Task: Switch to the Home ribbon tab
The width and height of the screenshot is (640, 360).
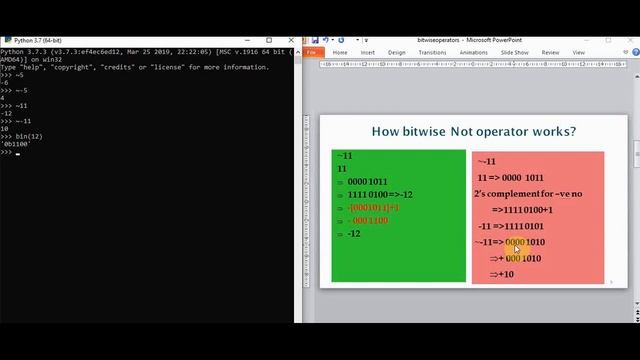Action: (x=340, y=53)
